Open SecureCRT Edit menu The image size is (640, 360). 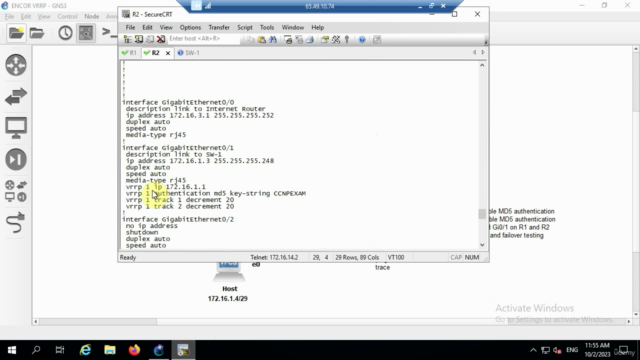(x=147, y=27)
